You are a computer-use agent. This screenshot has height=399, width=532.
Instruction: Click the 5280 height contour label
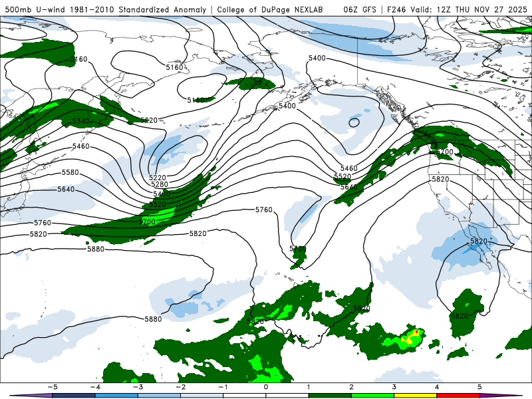[160, 184]
